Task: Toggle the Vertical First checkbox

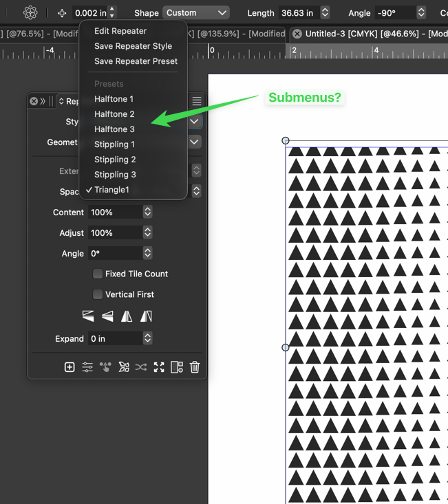Action: pos(98,294)
